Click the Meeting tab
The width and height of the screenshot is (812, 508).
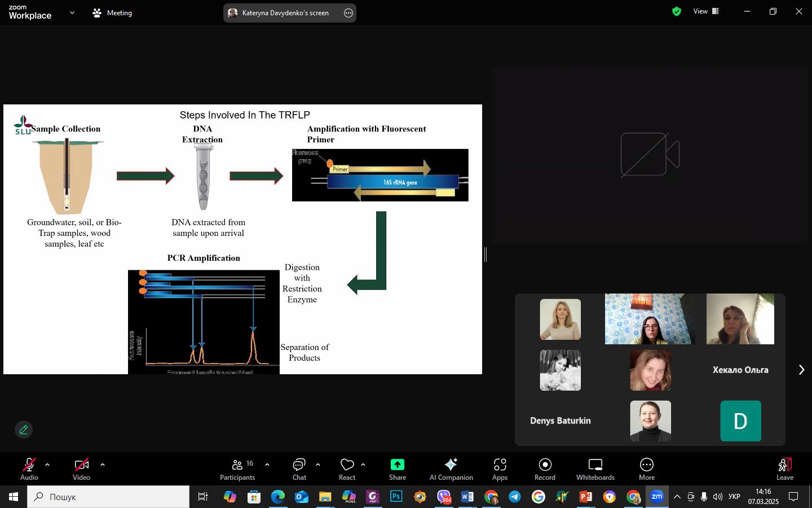pos(112,12)
